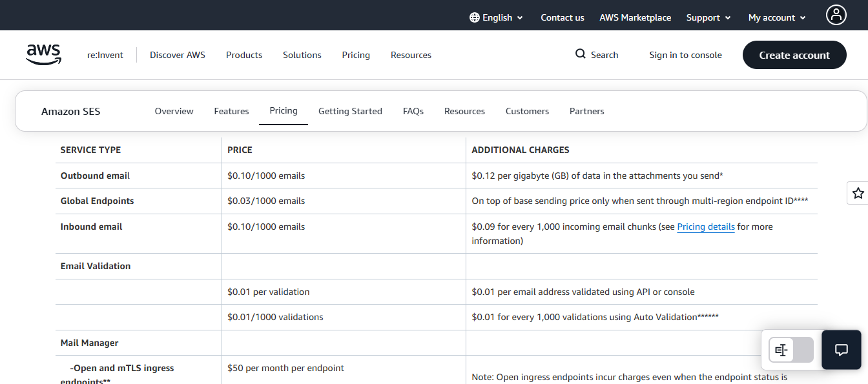This screenshot has width=868, height=384.
Task: Toggle the text cursor switch
Action: point(791,350)
